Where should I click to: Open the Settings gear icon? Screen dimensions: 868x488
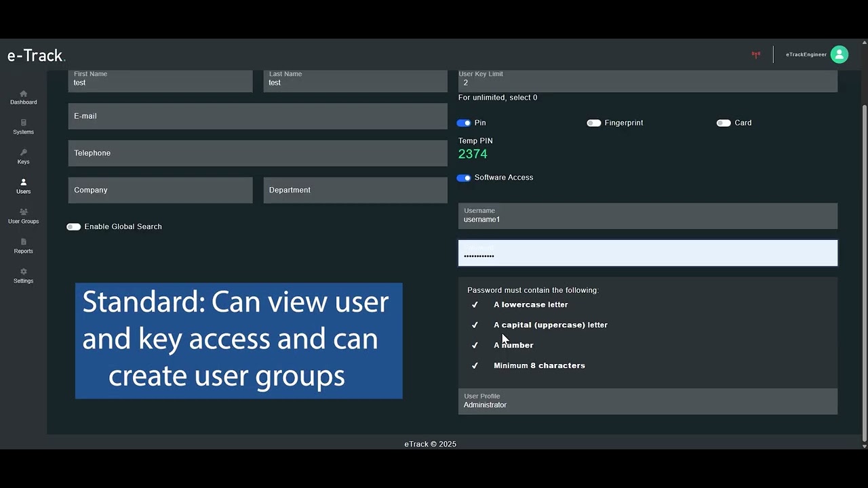tap(23, 272)
